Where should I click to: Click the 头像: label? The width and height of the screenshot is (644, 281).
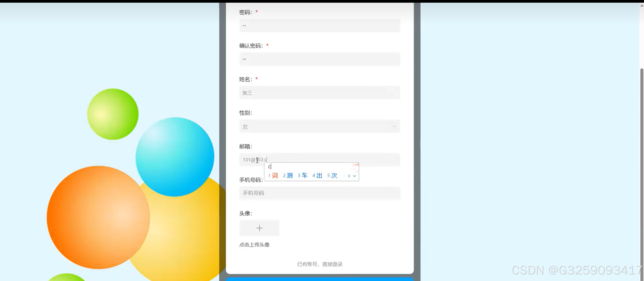(246, 214)
